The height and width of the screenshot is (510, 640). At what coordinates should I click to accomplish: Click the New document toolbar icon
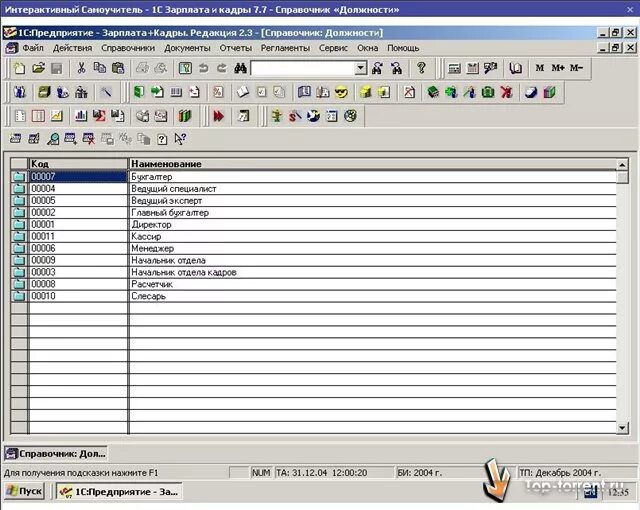[x=19, y=68]
